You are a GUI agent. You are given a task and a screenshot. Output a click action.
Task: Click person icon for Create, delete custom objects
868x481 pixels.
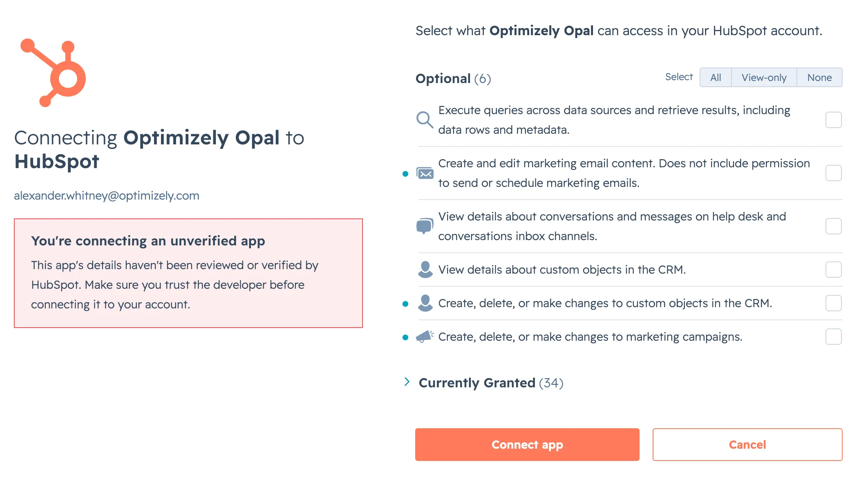(425, 303)
